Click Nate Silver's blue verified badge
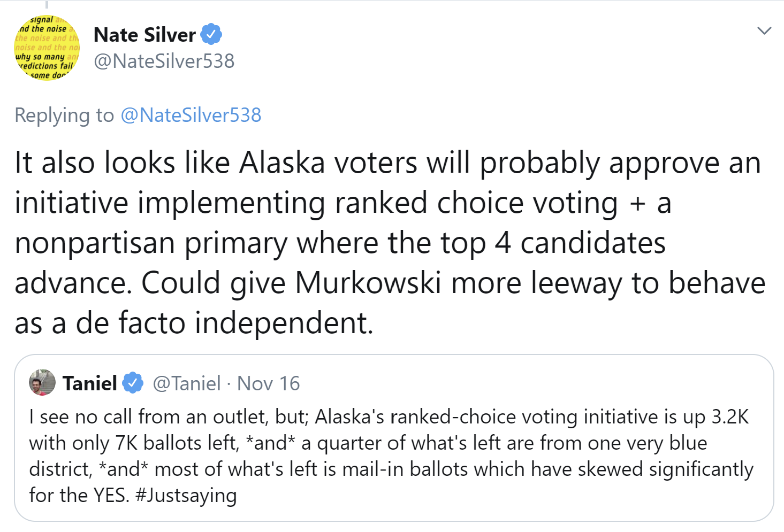 211,34
